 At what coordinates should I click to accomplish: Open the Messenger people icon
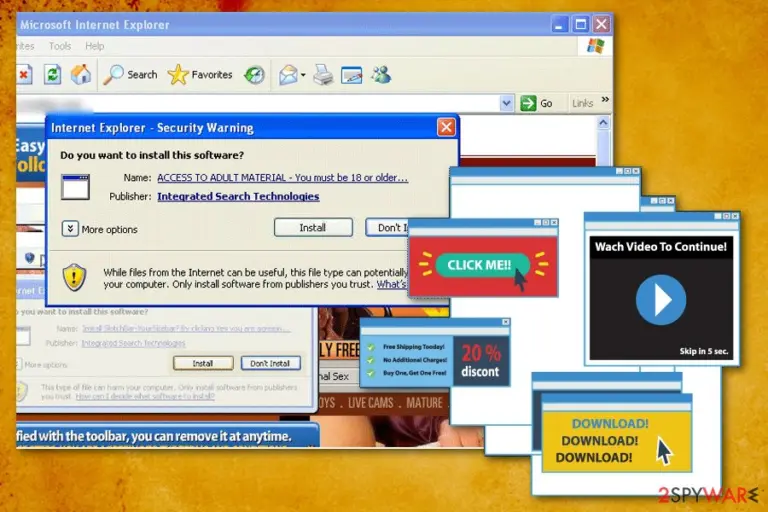(x=381, y=75)
